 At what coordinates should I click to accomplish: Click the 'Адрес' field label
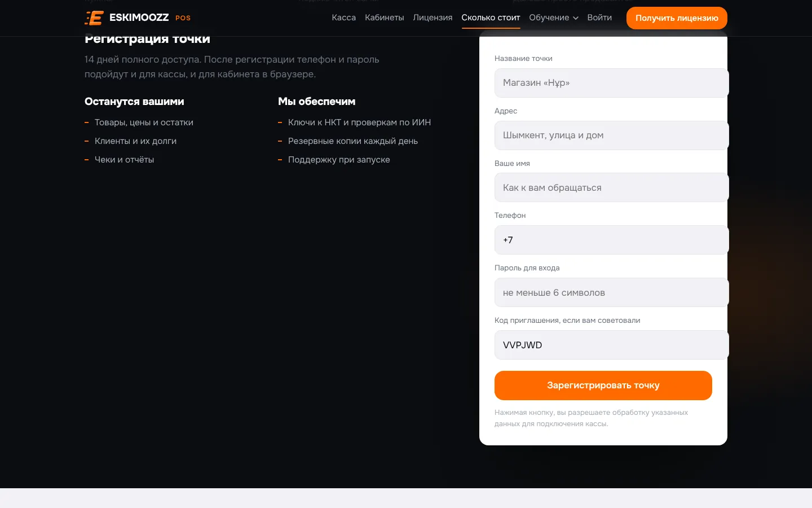coord(506,111)
